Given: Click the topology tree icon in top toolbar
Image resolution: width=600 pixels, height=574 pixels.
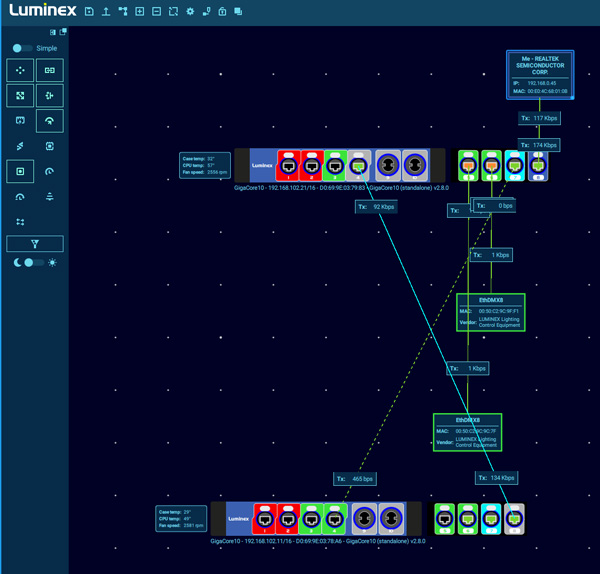Looking at the screenshot, I should (x=123, y=11).
